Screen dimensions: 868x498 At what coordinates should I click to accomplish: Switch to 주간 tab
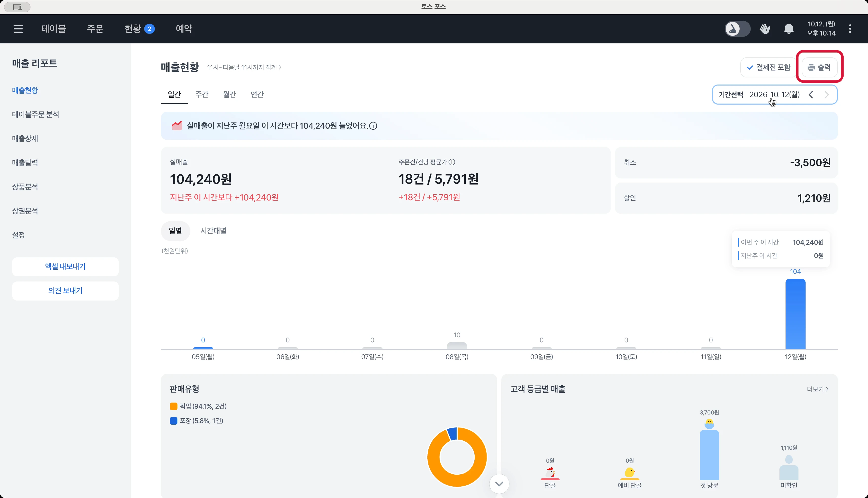pyautogui.click(x=202, y=94)
